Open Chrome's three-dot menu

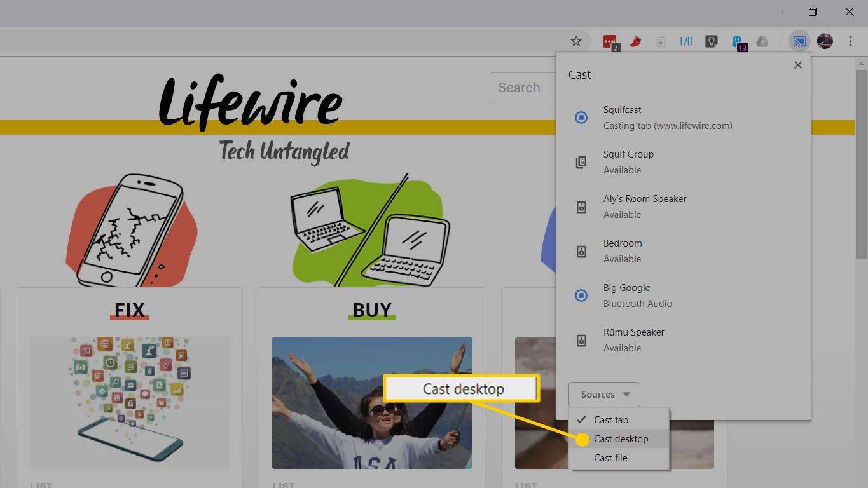pos(850,41)
